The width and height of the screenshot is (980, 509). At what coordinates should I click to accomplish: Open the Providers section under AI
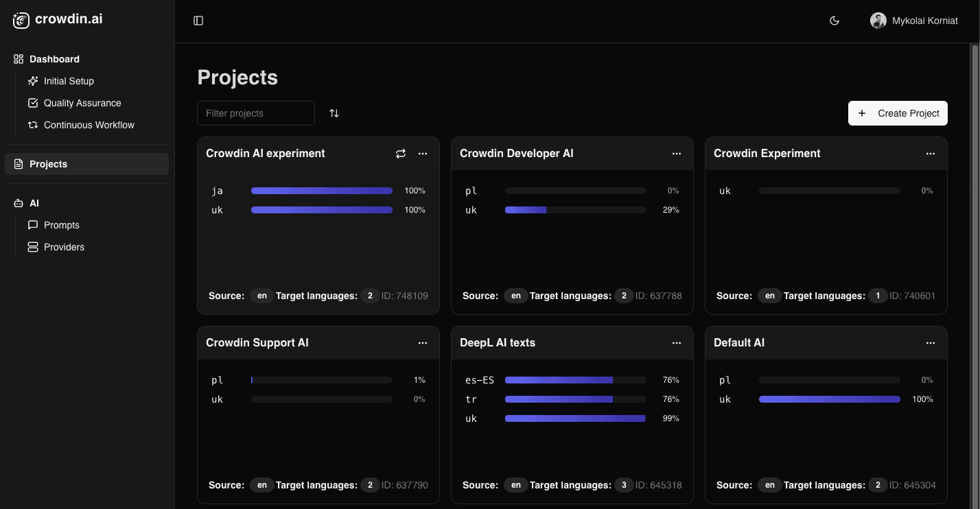pyautogui.click(x=64, y=247)
